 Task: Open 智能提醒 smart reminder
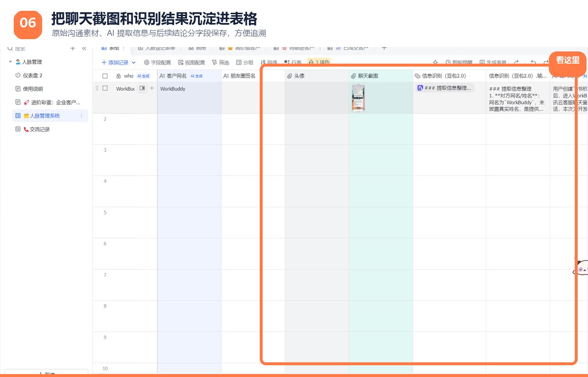(x=459, y=63)
